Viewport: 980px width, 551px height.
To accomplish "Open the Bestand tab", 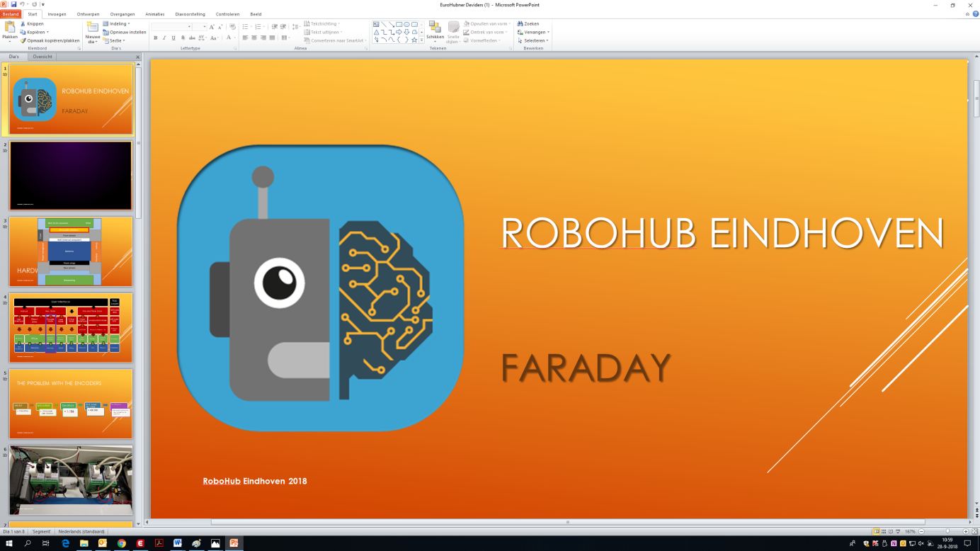I will (x=11, y=14).
